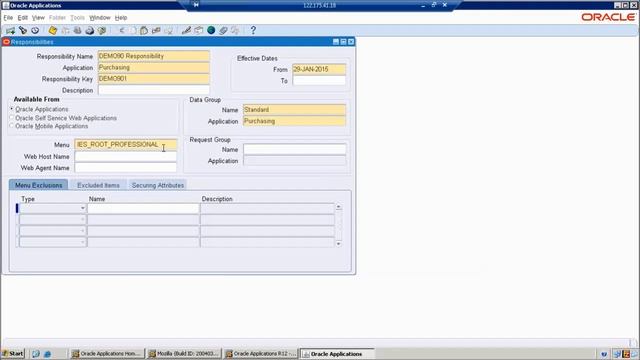Open the Window menu
This screenshot has height=360, width=640.
point(100,18)
